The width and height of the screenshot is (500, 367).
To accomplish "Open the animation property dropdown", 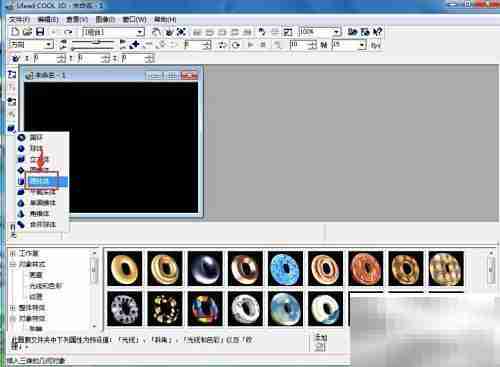I will (x=49, y=44).
